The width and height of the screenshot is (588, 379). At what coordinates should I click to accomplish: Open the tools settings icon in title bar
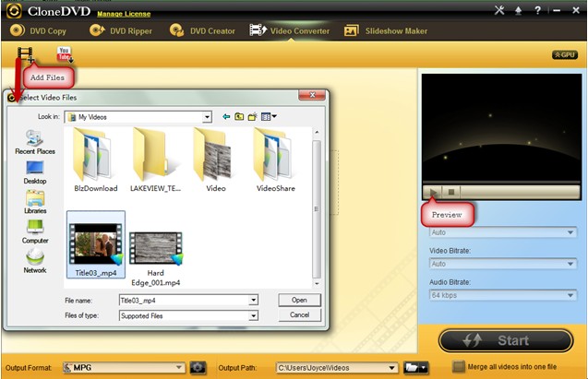tap(499, 10)
